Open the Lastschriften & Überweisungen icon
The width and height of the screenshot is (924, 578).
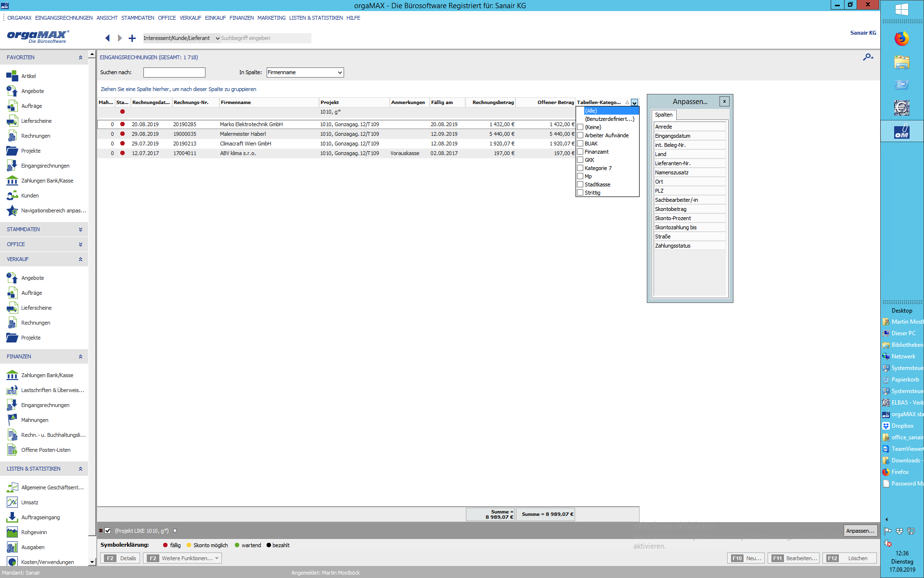(12, 390)
